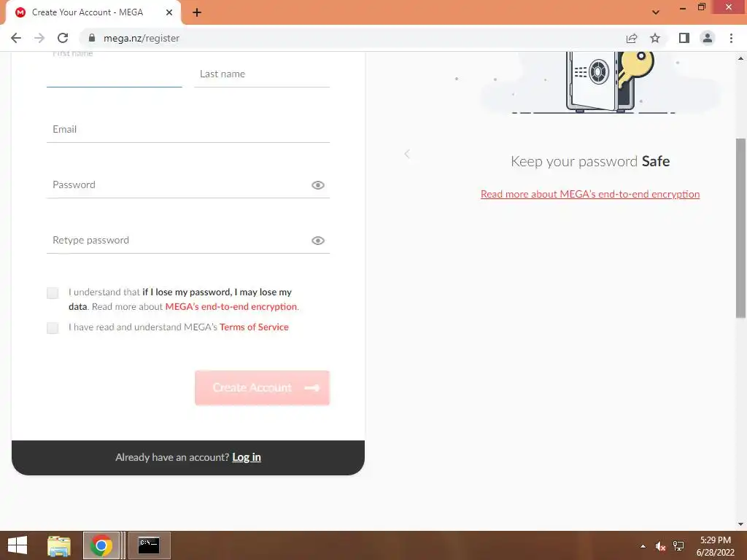Image resolution: width=747 pixels, height=560 pixels.
Task: View site security lock info
Action: tap(92, 38)
